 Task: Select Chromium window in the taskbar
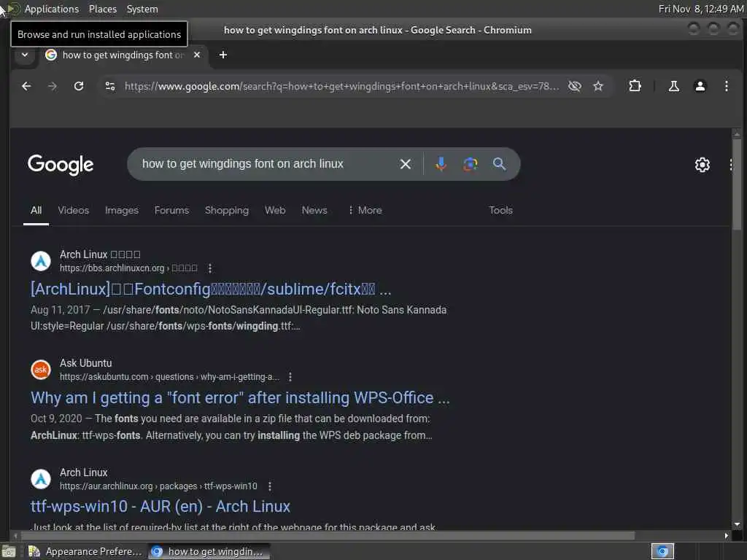[209, 551]
